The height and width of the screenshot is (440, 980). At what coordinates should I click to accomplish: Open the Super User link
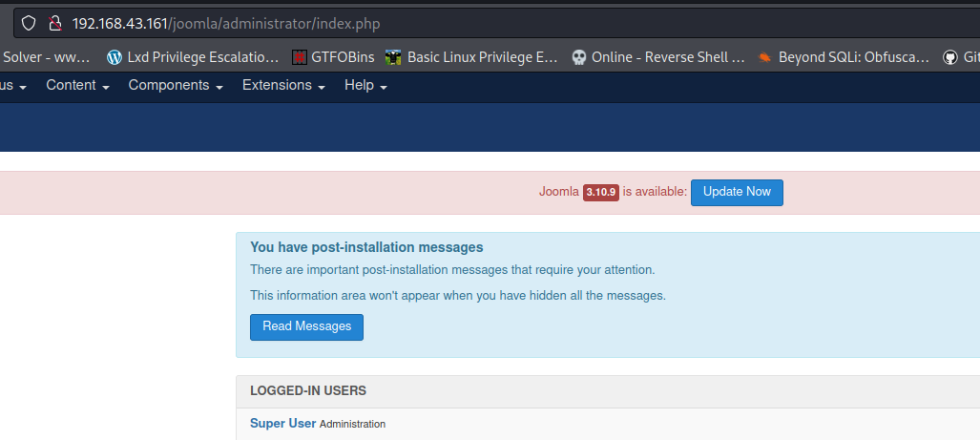(282, 423)
